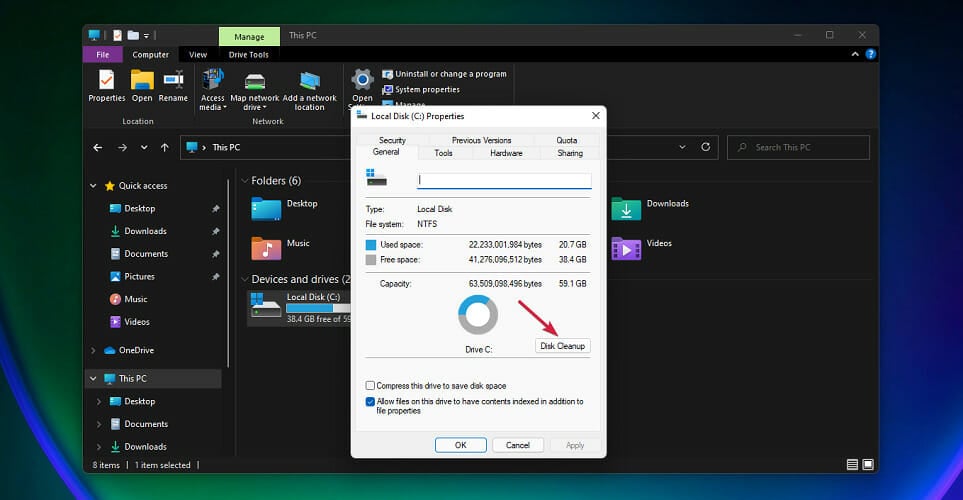Switch to the View ribbon tab
963x500 pixels.
[x=198, y=55]
